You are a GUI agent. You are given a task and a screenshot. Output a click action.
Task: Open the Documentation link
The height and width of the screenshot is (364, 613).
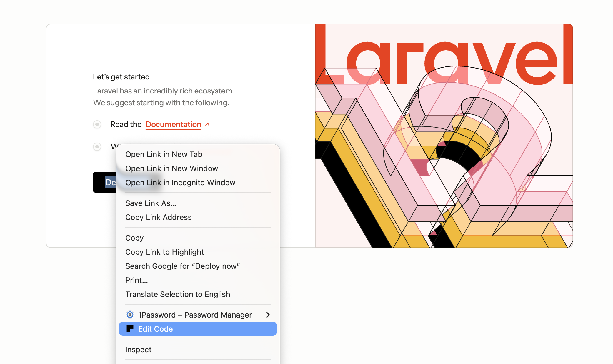click(x=173, y=124)
